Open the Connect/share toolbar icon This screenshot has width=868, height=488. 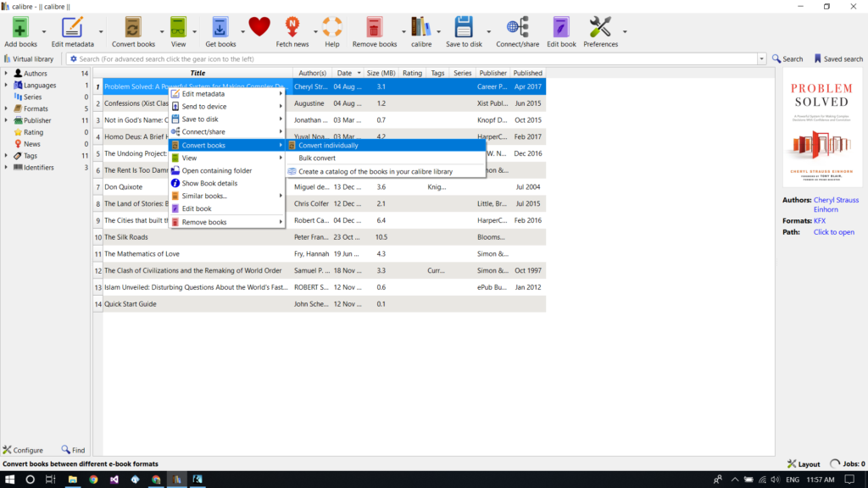pos(518,28)
